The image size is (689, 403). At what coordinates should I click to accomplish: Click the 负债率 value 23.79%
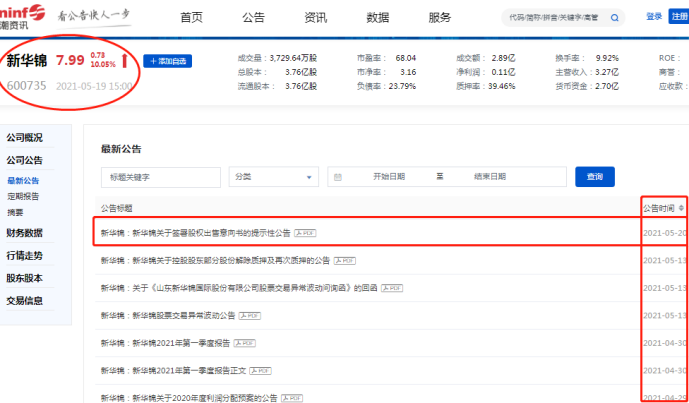(402, 86)
